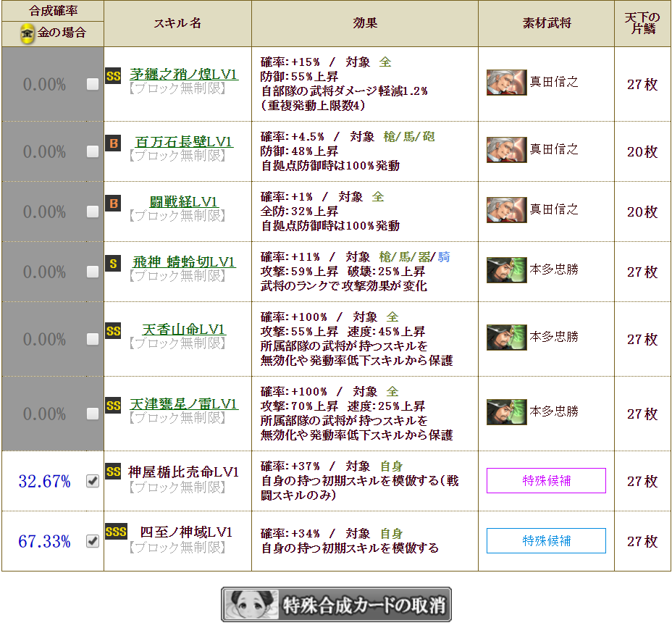This screenshot has height=628, width=672.
Task: Click the magenta 特殊候補 button
Action: [546, 481]
